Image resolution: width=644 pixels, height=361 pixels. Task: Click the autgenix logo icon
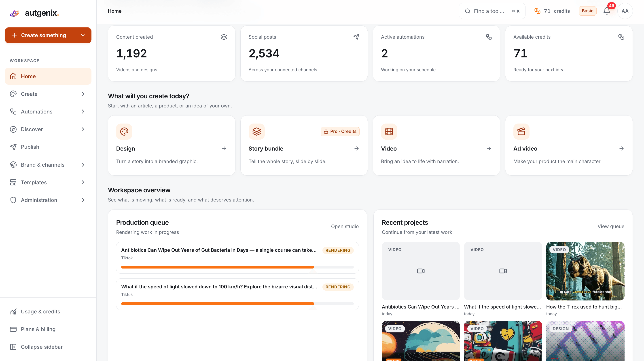pyautogui.click(x=15, y=13)
